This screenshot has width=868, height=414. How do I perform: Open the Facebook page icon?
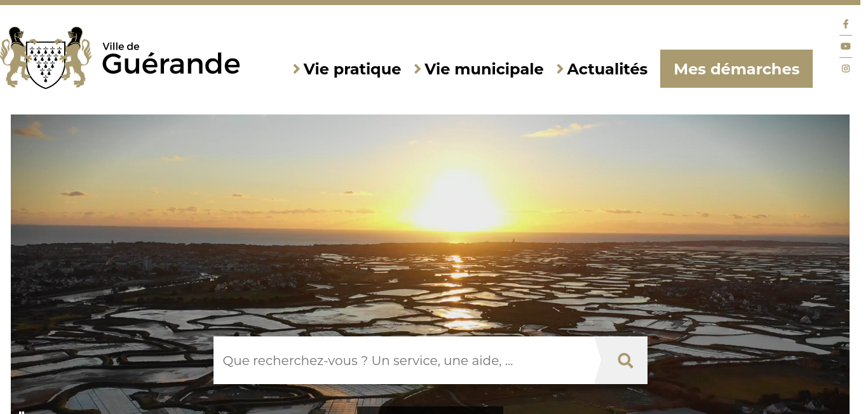tap(846, 24)
